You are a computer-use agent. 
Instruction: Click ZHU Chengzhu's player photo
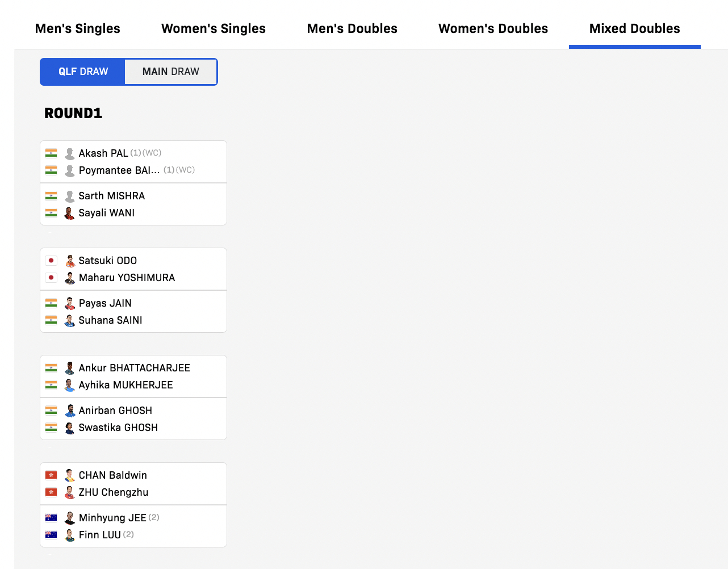tap(70, 492)
